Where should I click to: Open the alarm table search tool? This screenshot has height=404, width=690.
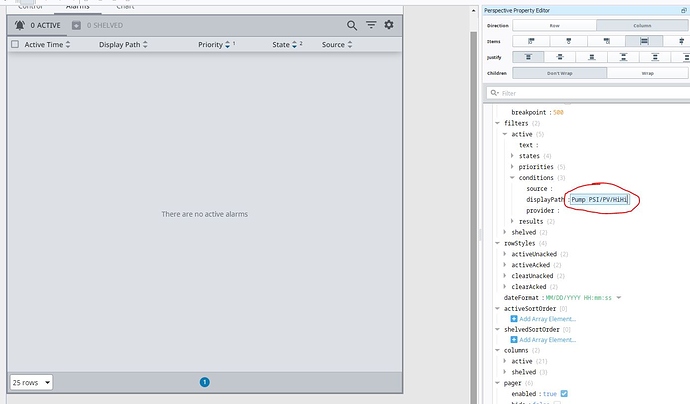coord(352,26)
